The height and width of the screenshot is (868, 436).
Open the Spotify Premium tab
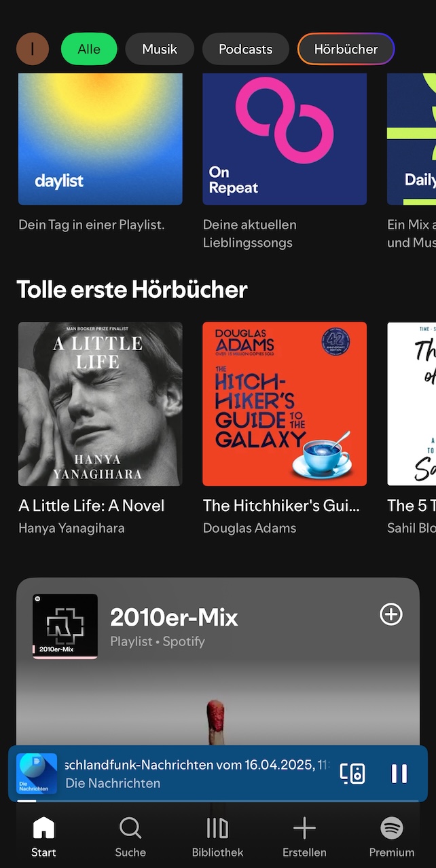tap(392, 837)
